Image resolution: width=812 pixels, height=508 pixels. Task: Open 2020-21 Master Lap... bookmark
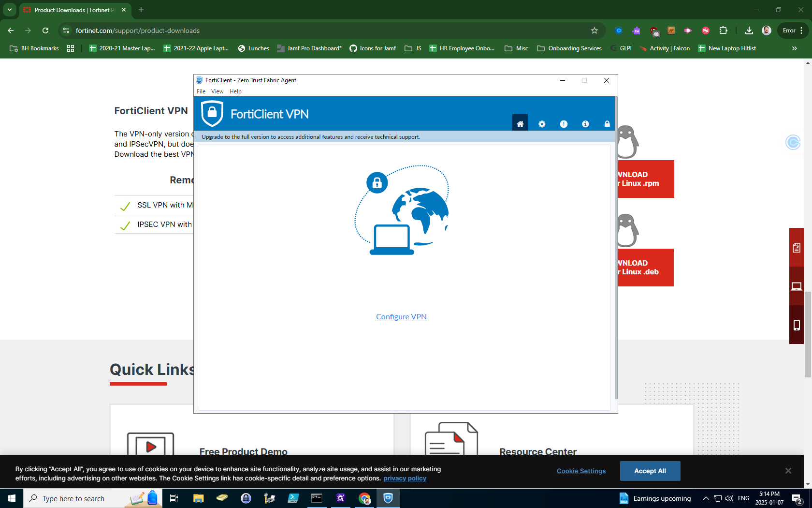(x=122, y=48)
